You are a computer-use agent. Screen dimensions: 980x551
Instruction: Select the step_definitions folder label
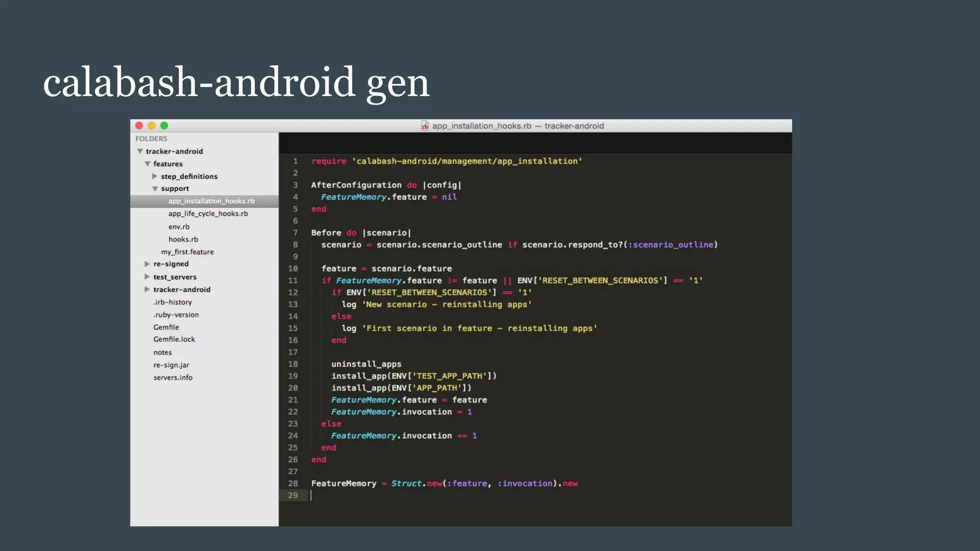coord(189,176)
